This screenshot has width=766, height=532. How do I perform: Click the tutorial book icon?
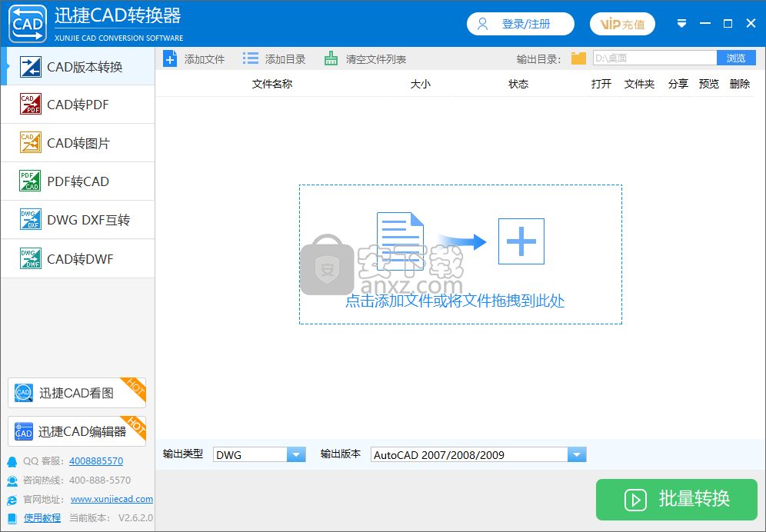pos(13,518)
